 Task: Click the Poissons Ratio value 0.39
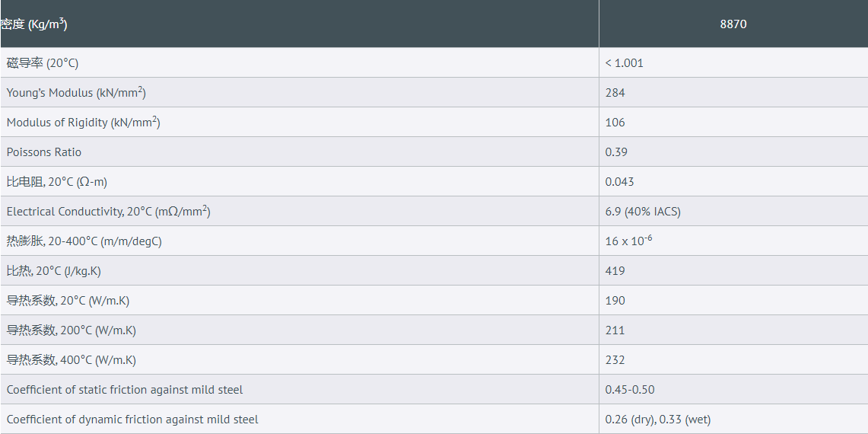point(616,152)
